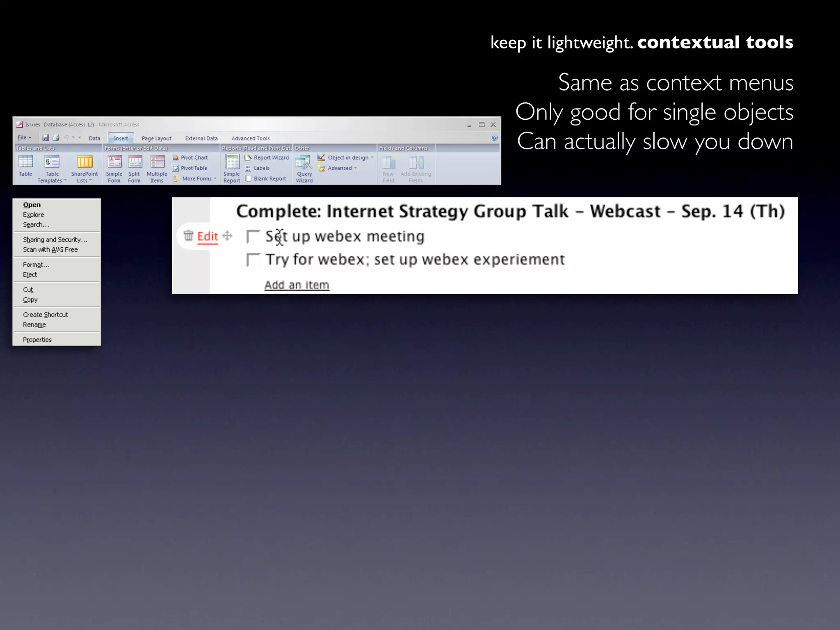This screenshot has height=630, width=840.
Task: Select Scan with AVG Free
Action: click(57, 250)
